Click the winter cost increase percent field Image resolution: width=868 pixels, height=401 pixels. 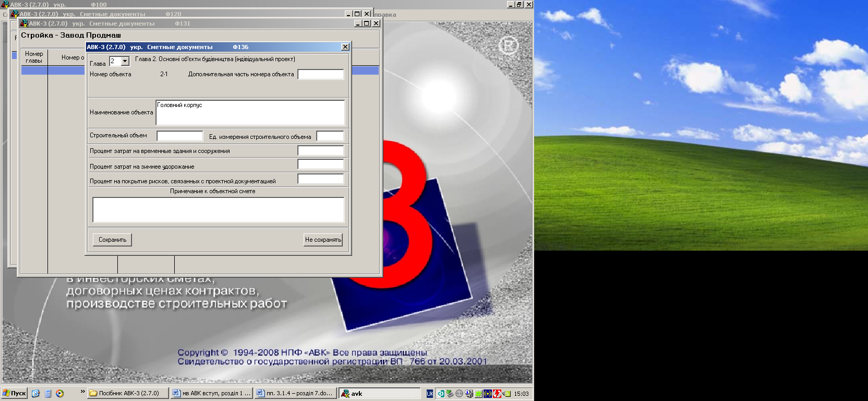pyautogui.click(x=321, y=164)
